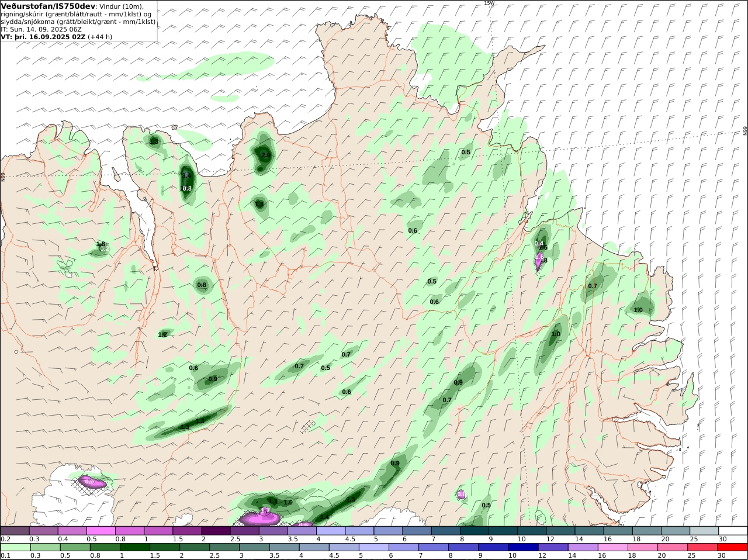The width and height of the screenshot is (748, 560).
Task: Click the darkest green swatch between 1 and 1.5
Action: coord(136,547)
